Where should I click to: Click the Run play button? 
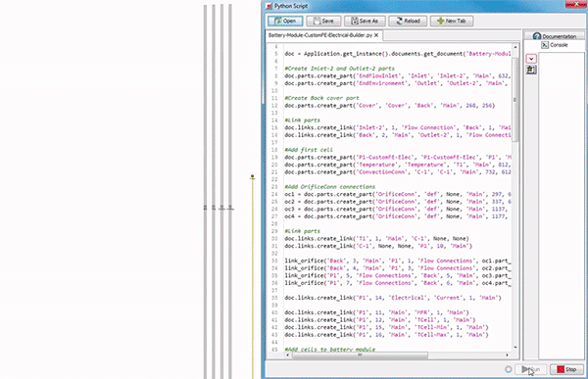tap(530, 369)
